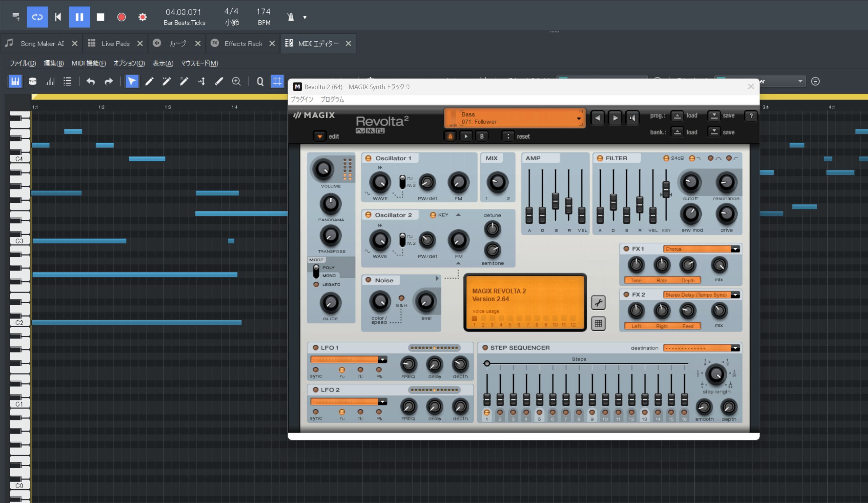Open the event list view icon
868x503 pixels.
click(67, 81)
